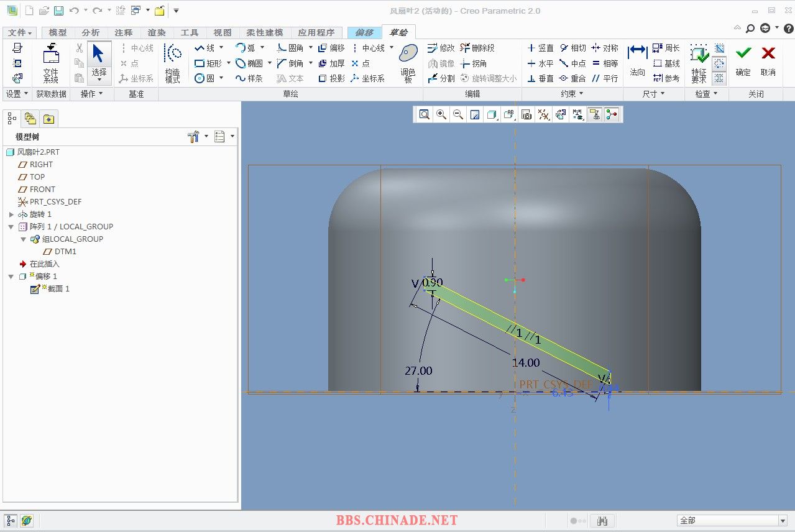This screenshot has width=795, height=532.
Task: Activate Construction Mode (构造模式)
Action: click(x=172, y=62)
